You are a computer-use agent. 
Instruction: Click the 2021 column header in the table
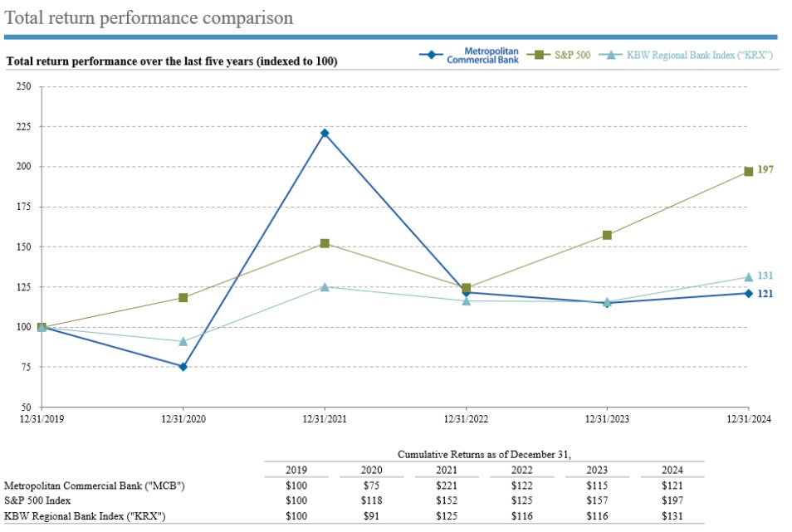[447, 470]
